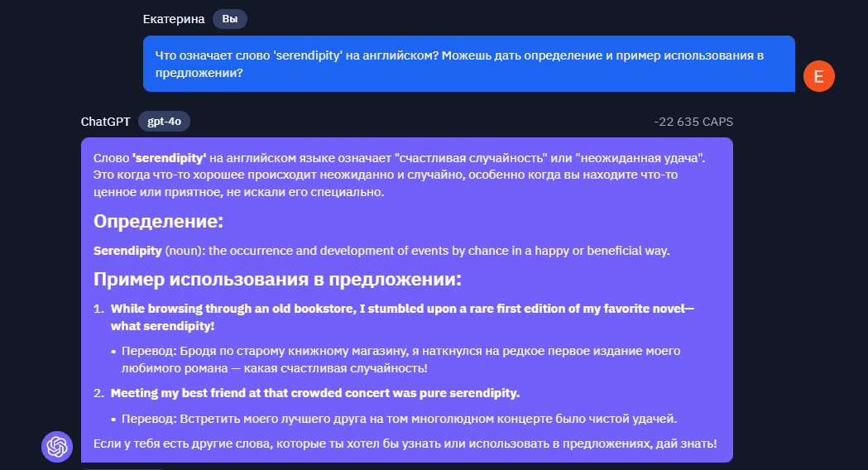Image resolution: width=868 pixels, height=470 pixels.
Task: Click the closing sentence Если у тебя есть
Action: 405,444
